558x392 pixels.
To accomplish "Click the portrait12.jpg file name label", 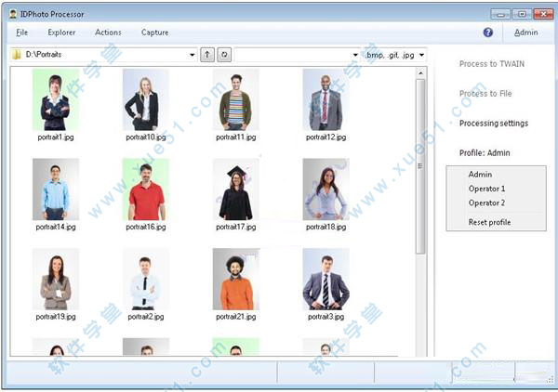I will coord(326,137).
